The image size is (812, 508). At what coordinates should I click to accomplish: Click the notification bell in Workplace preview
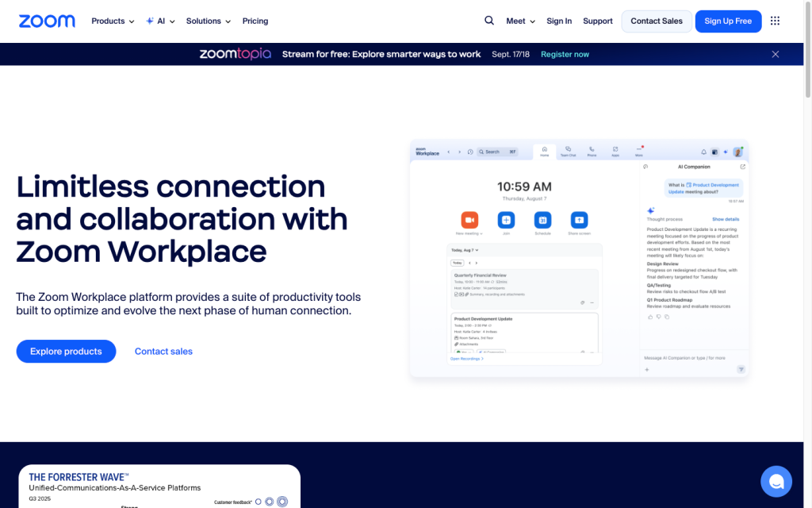click(703, 152)
